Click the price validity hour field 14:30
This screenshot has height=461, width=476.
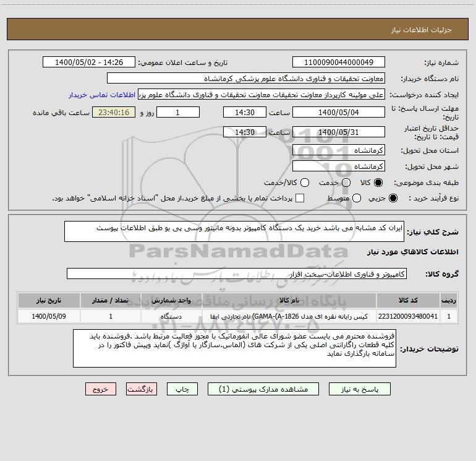pyautogui.click(x=245, y=132)
